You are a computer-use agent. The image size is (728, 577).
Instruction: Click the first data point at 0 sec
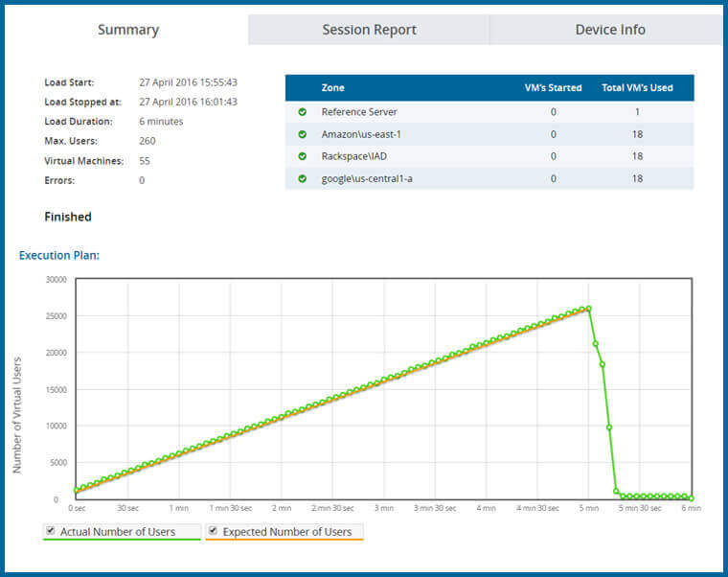[77, 491]
